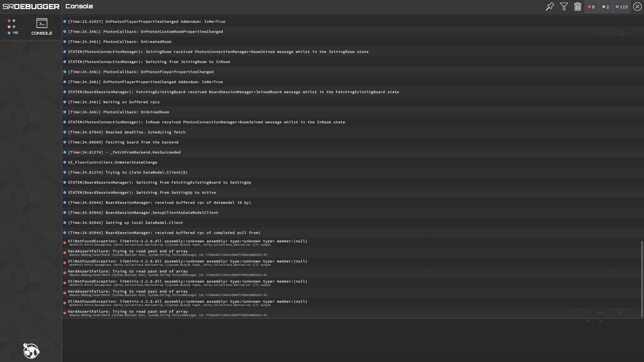This screenshot has height=362, width=644.
Task: Click the SRDEBUGGER logo title
Action: tap(31, 7)
